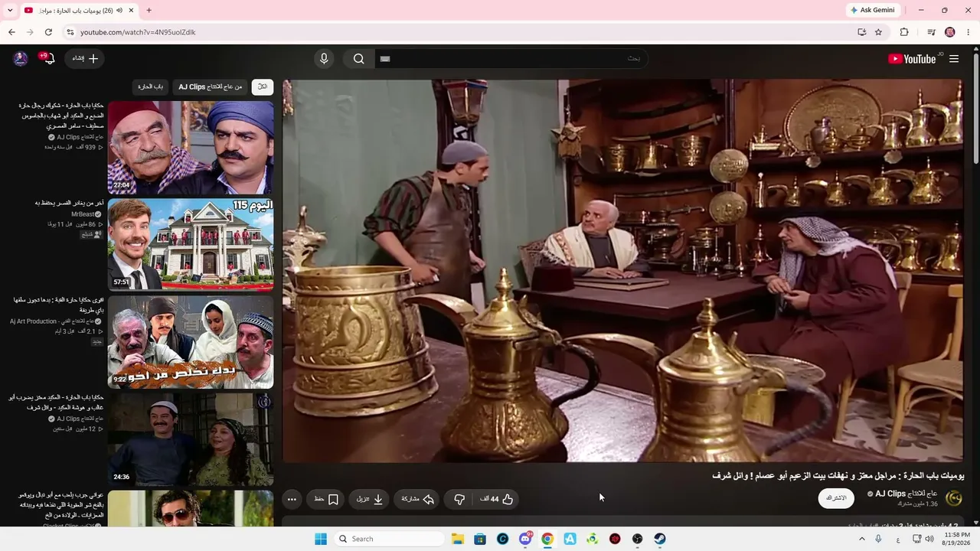View site information icon in address bar
Screen dimensions: 980x551
[70, 32]
